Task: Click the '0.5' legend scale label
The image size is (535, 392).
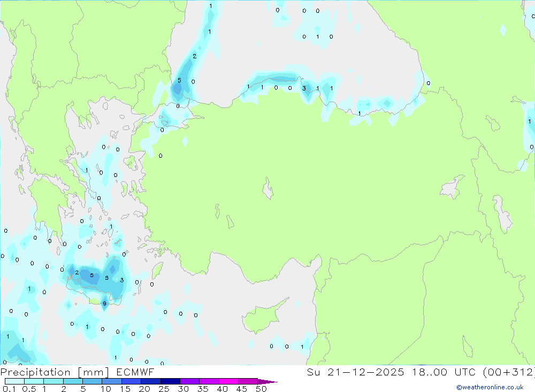Action: (29, 389)
